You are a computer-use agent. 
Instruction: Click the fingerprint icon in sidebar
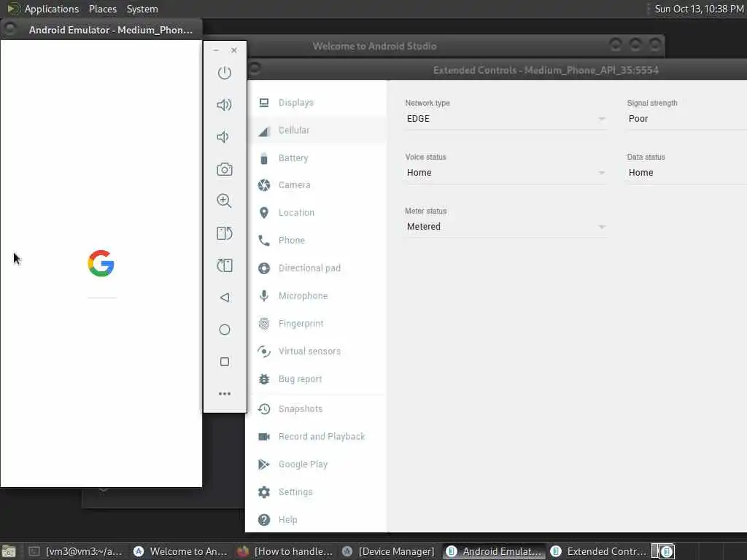click(x=264, y=324)
